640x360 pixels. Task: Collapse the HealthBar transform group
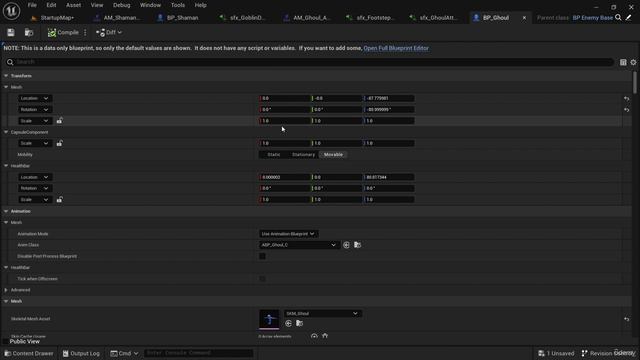click(x=6, y=166)
